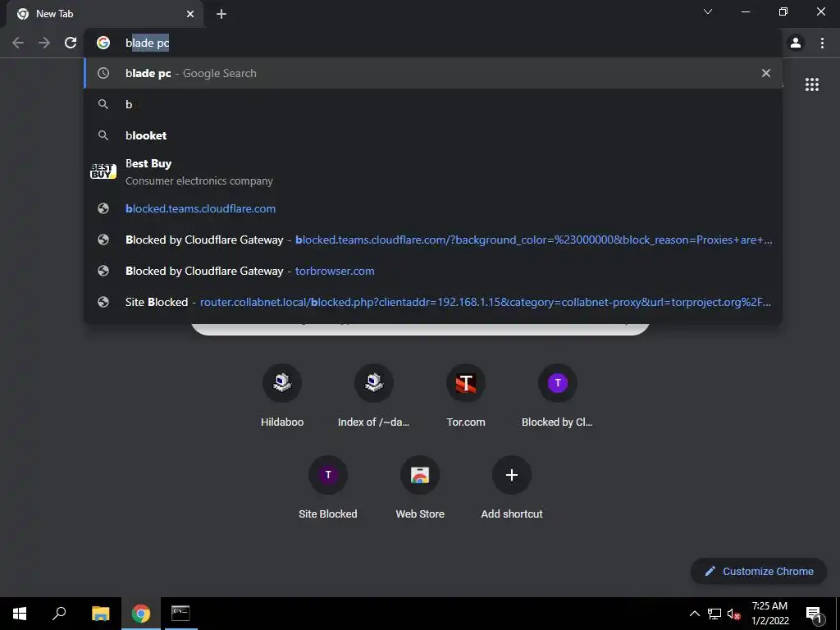Click the clock history icon beside 'blade pc'
The width and height of the screenshot is (840, 630).
(103, 73)
